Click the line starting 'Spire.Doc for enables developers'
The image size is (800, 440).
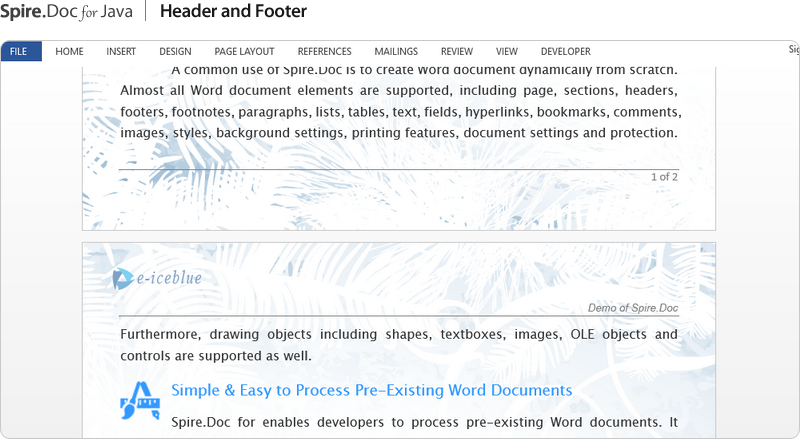coord(424,422)
